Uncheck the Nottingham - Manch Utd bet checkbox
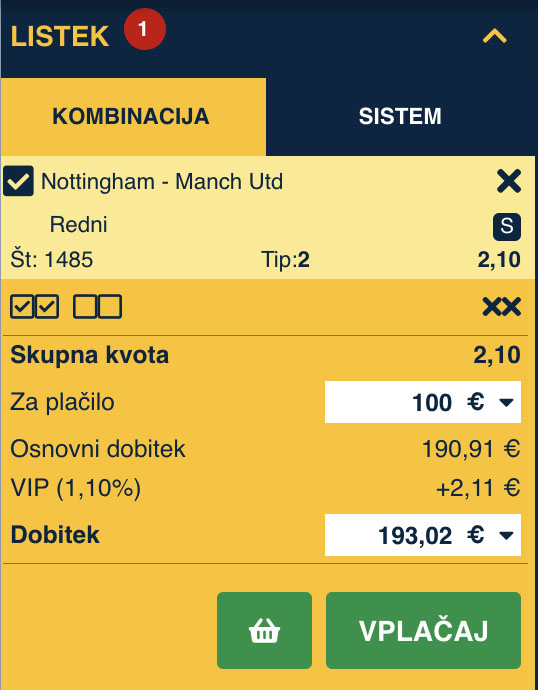 tap(18, 181)
